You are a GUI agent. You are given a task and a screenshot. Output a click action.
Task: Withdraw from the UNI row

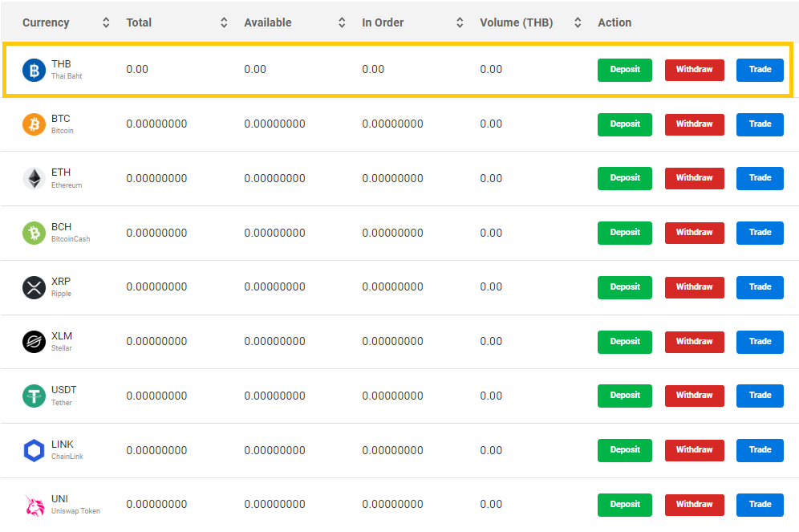[695, 505]
